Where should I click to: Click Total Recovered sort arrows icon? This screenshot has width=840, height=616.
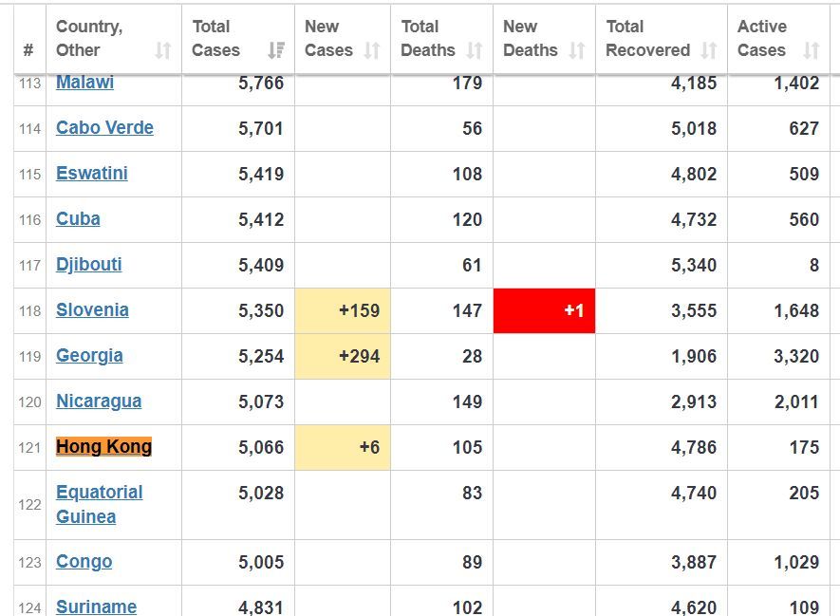pyautogui.click(x=709, y=50)
